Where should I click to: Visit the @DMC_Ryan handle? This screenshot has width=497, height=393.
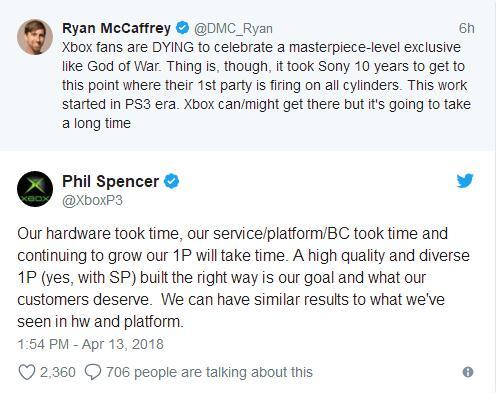coord(233,29)
